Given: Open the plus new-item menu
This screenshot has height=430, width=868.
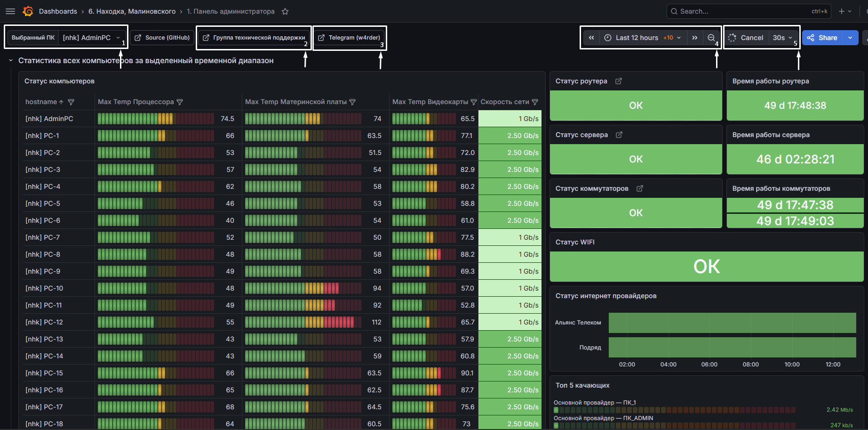Looking at the screenshot, I should [x=845, y=11].
